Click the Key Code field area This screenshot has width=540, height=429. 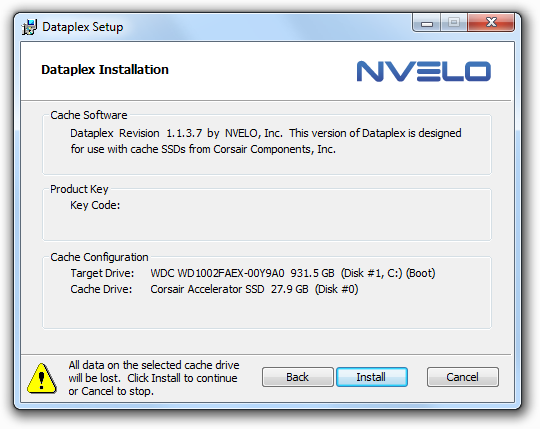(x=95, y=205)
